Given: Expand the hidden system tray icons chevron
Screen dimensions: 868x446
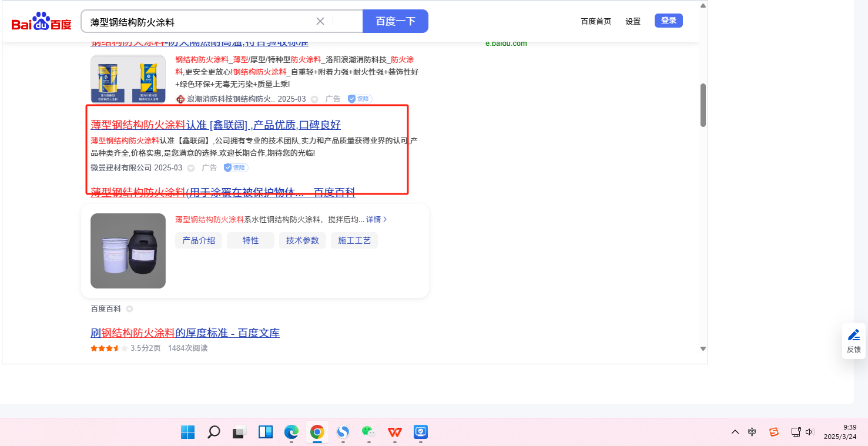Looking at the screenshot, I should click(x=735, y=432).
